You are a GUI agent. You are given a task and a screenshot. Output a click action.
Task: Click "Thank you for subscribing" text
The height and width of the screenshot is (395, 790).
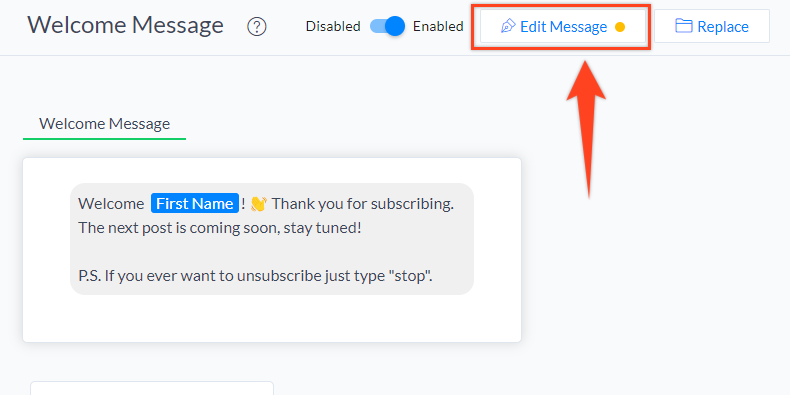click(362, 204)
